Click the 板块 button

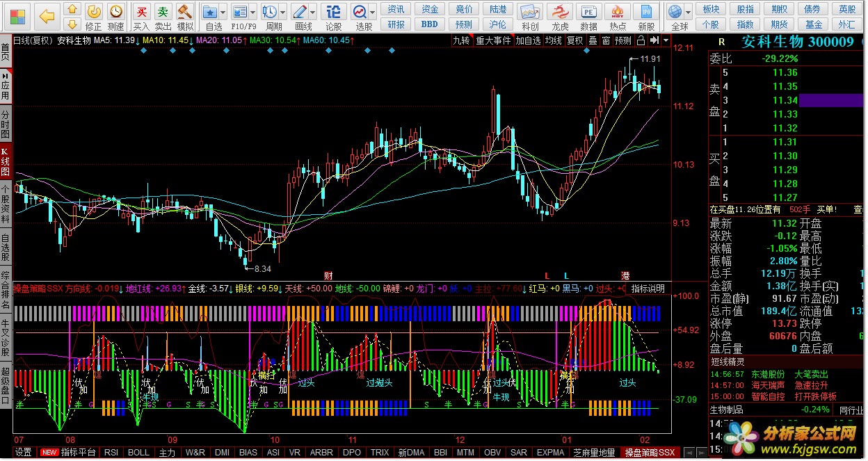(711, 9)
